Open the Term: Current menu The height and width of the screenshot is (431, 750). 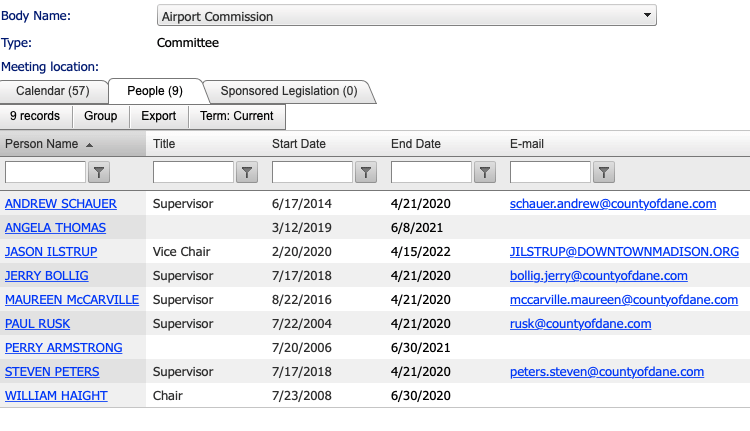tap(237, 116)
